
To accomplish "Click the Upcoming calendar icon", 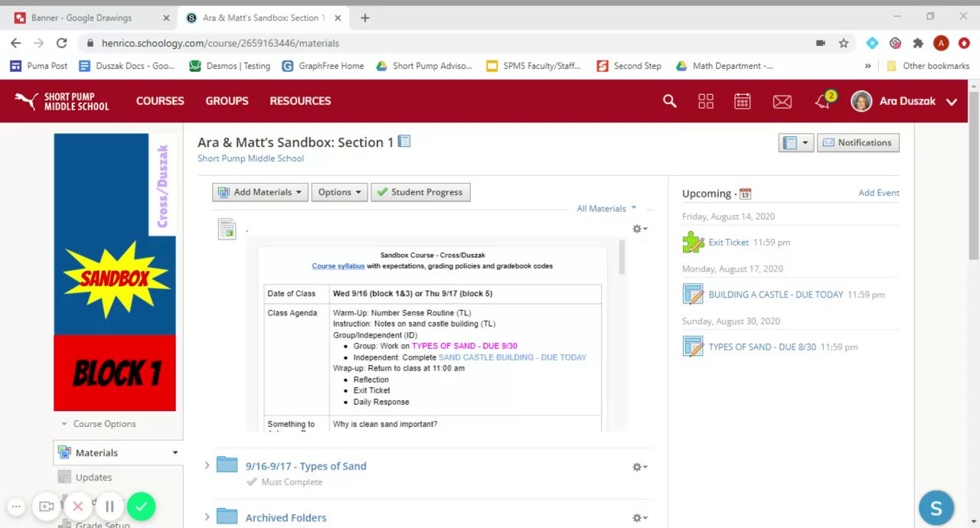I will point(745,194).
